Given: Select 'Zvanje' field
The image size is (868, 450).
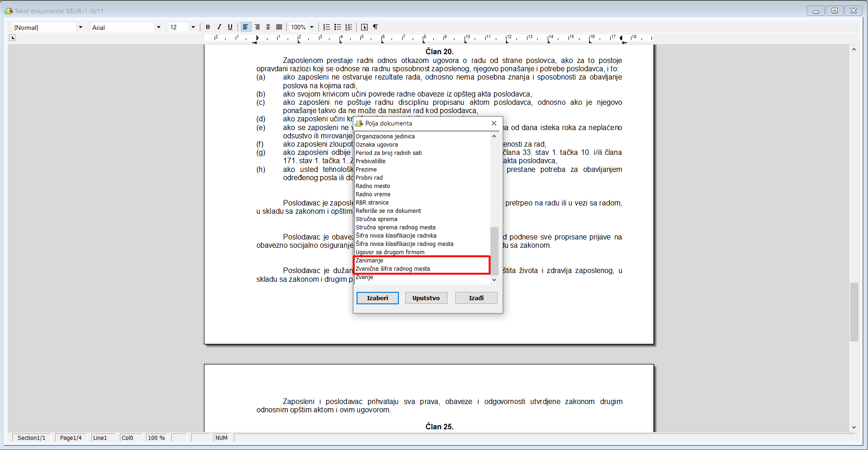Looking at the screenshot, I should click(x=422, y=277).
